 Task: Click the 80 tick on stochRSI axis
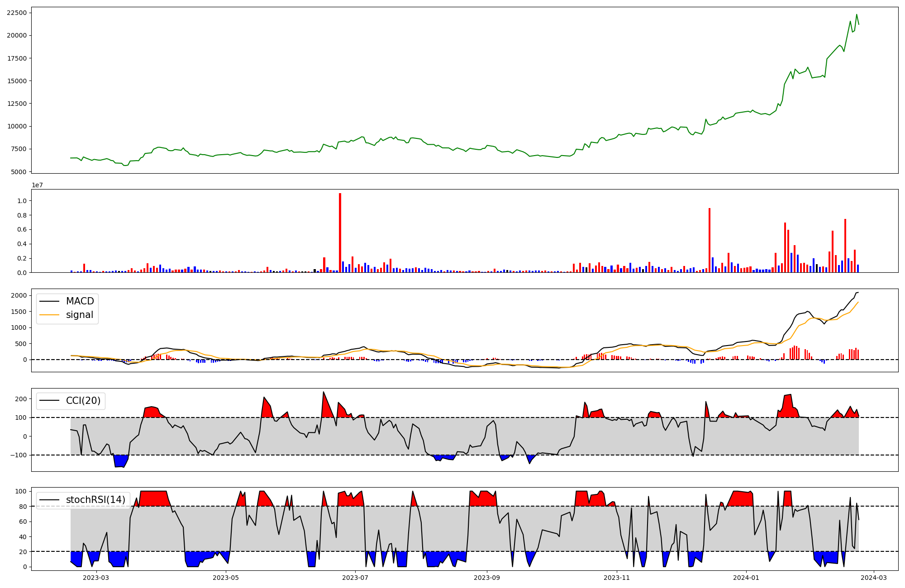23,507
